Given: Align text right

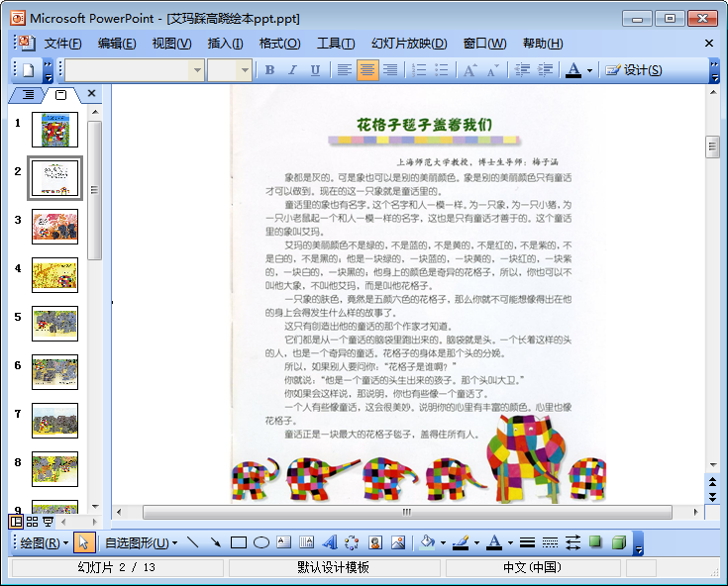Looking at the screenshot, I should coord(390,70).
